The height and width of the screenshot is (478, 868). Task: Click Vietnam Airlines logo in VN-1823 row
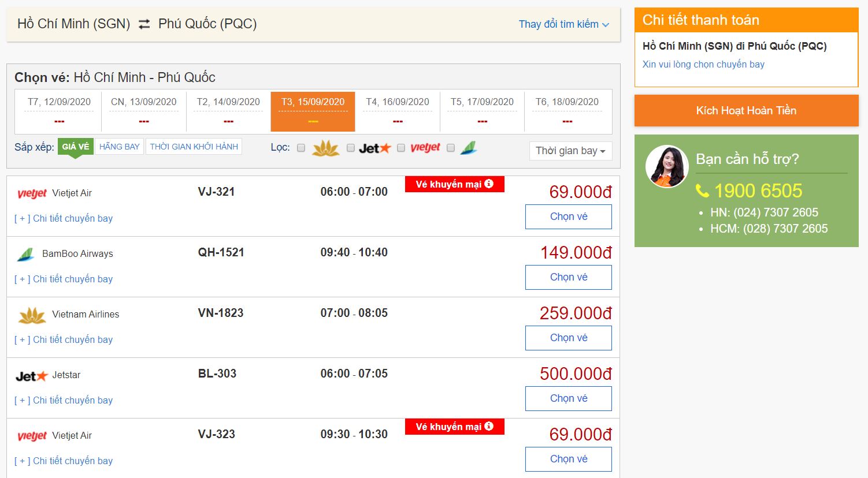pyautogui.click(x=32, y=315)
